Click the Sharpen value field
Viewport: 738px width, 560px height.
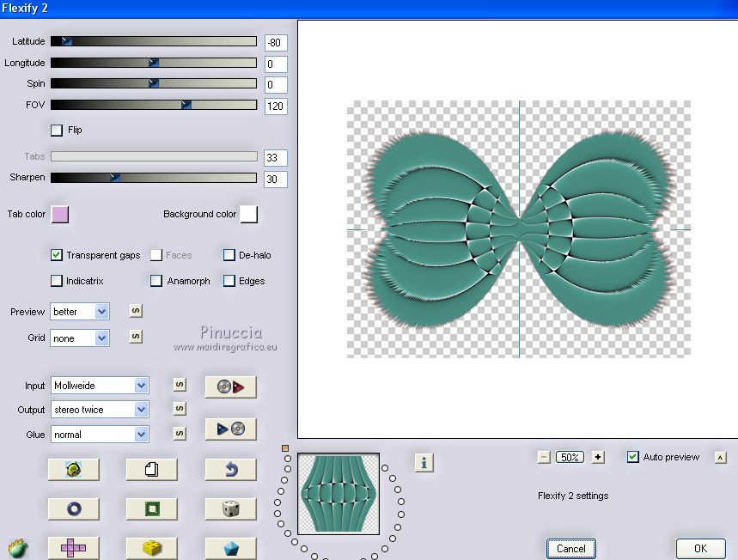click(276, 179)
